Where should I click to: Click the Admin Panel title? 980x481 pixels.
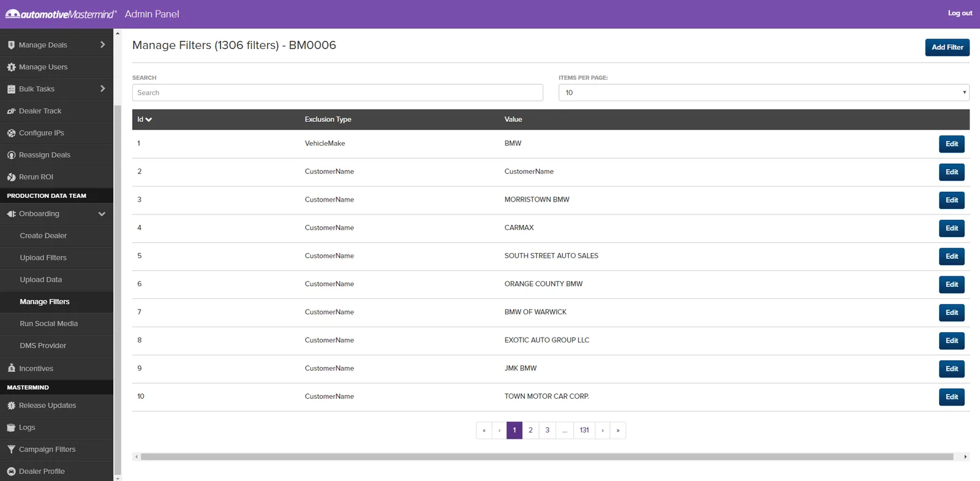[x=152, y=14]
